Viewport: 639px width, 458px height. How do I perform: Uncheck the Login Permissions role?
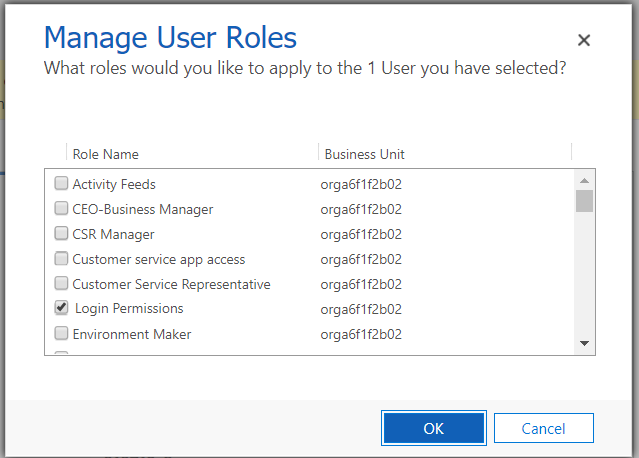[61, 308]
